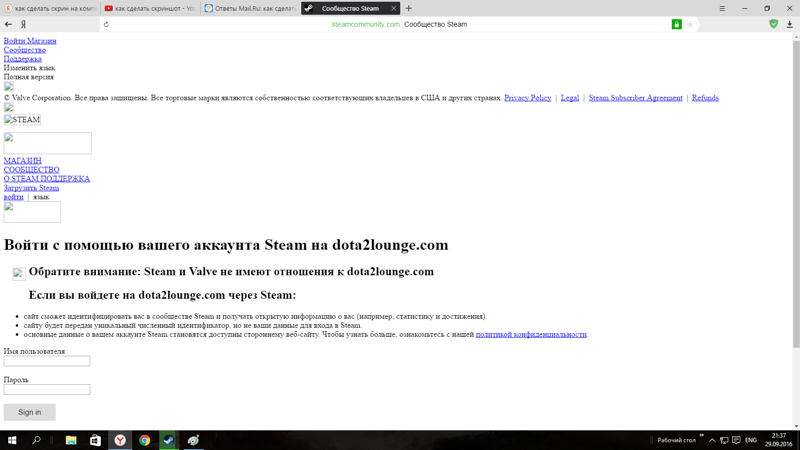
Task: Open the network tray icon
Action: [724, 440]
